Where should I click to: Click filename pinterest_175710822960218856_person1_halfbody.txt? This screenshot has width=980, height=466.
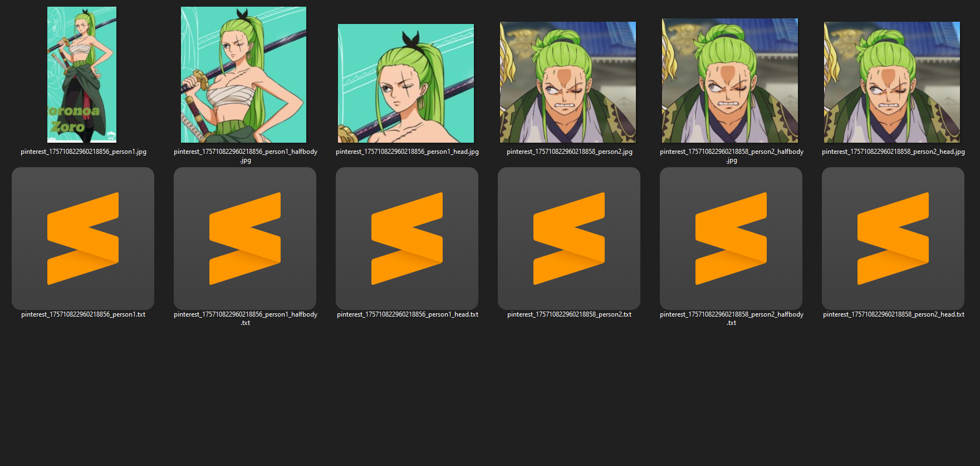pos(246,318)
